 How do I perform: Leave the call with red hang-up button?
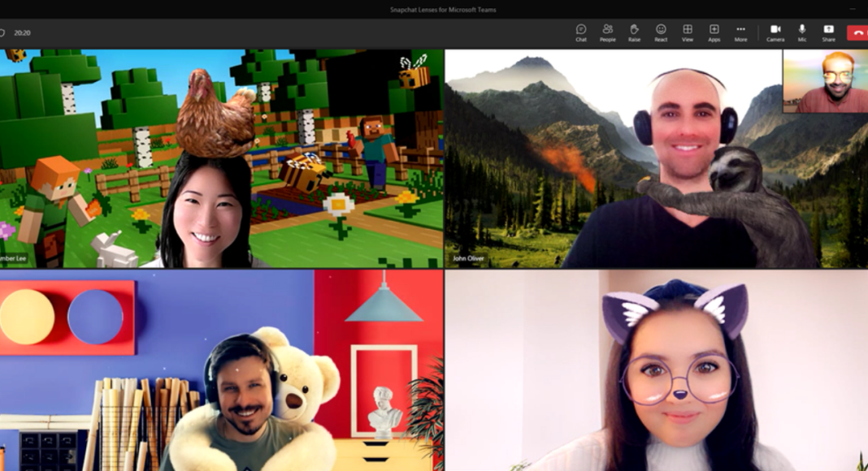[857, 32]
